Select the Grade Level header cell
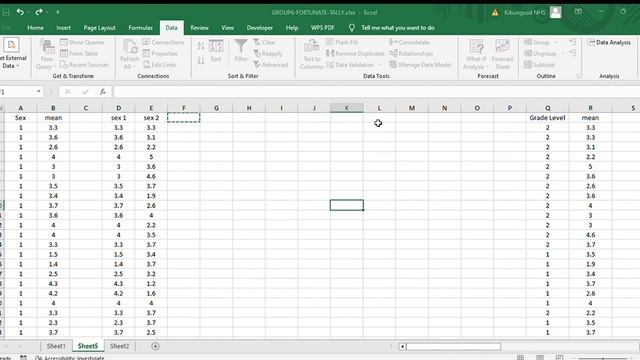This screenshot has width=640, height=360. (547, 118)
